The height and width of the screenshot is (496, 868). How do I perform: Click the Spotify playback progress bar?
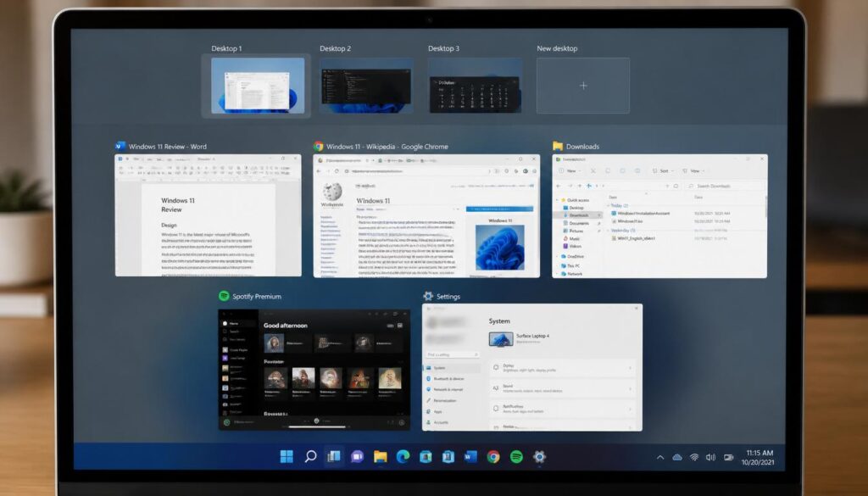(316, 426)
